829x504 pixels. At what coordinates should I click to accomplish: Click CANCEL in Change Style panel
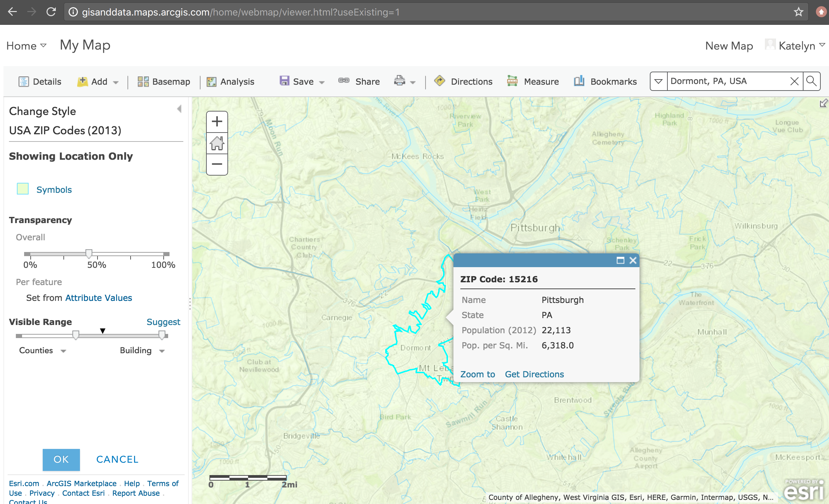pyautogui.click(x=117, y=460)
